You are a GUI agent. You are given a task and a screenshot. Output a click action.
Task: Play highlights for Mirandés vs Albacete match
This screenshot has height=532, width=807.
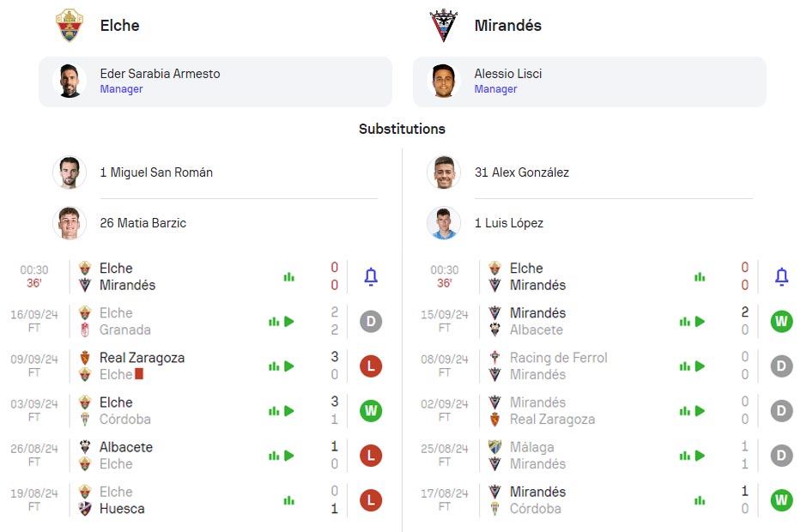(700, 322)
